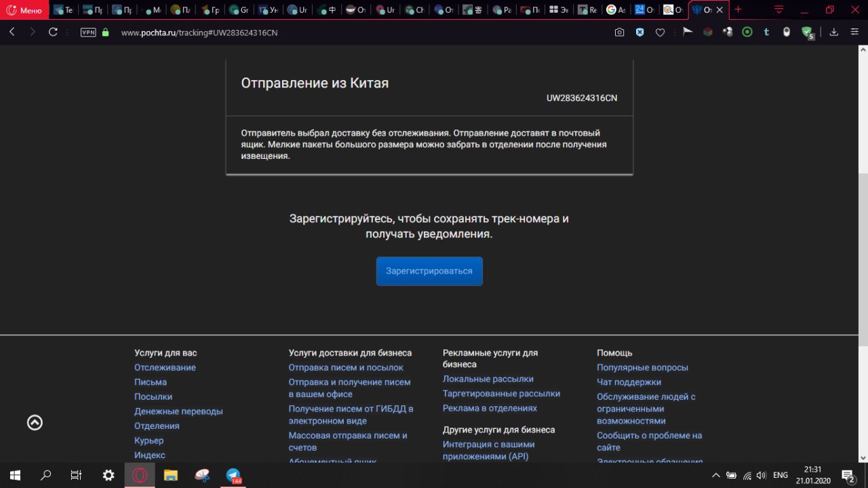Open the Easy Setup sliders icon

[854, 32]
